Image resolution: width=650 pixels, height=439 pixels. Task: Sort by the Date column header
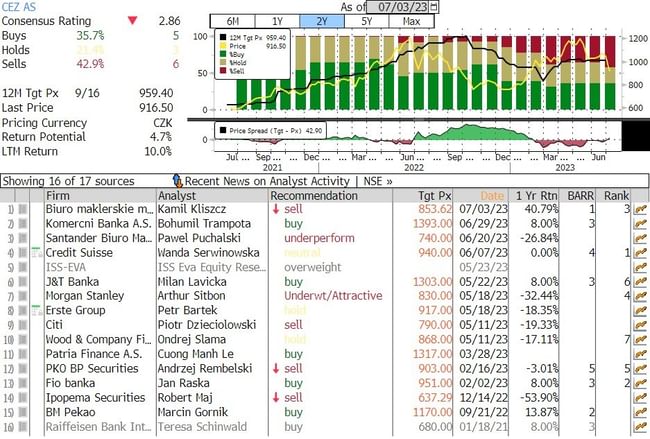tap(492, 195)
